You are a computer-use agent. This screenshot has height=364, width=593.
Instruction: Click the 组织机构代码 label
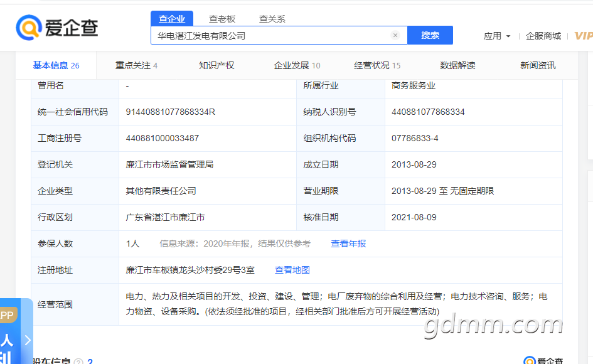pyautogui.click(x=329, y=139)
